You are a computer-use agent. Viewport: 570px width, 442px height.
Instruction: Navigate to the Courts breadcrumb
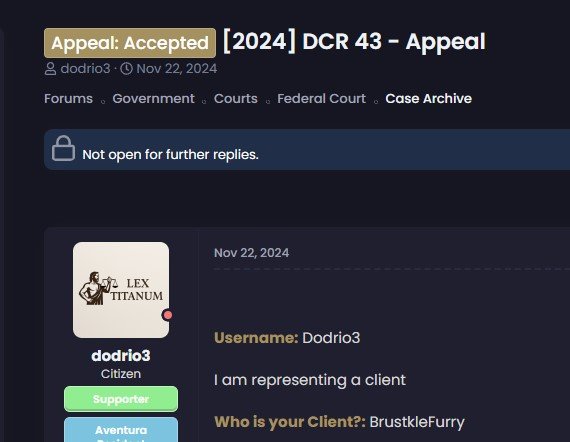click(x=236, y=99)
